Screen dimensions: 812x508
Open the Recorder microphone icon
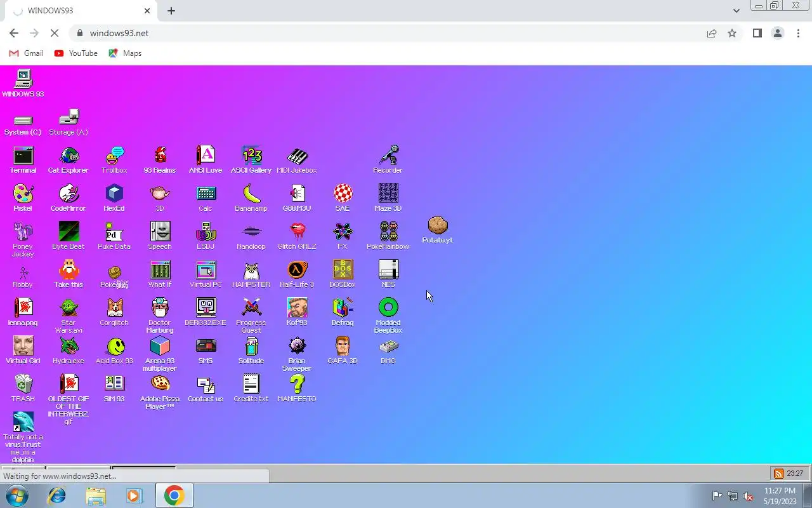(x=388, y=159)
